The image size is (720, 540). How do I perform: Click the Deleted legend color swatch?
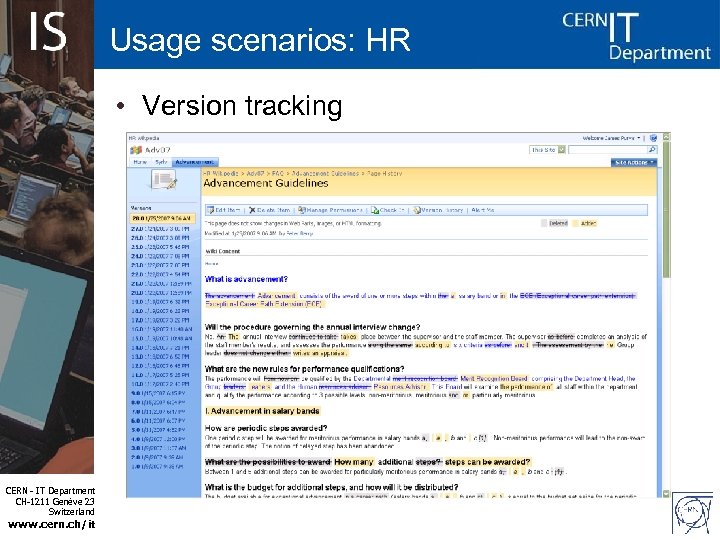(x=544, y=224)
